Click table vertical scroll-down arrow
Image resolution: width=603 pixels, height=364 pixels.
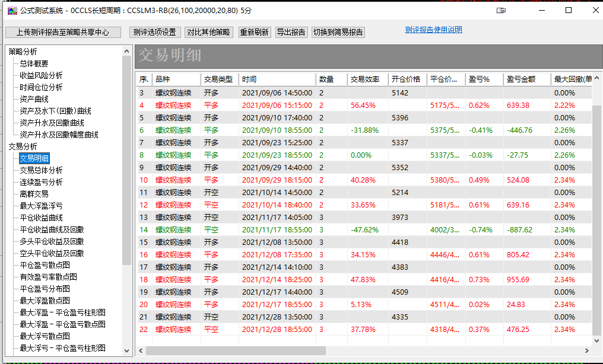pos(597,340)
